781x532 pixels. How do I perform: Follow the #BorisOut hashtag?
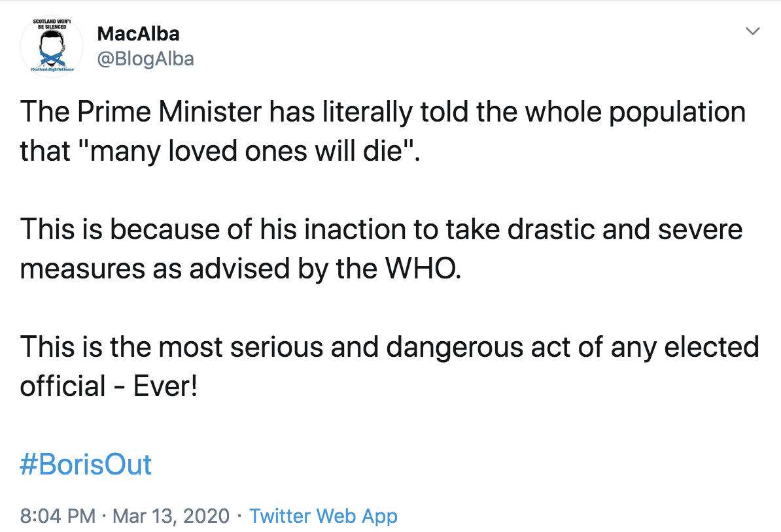click(x=86, y=465)
